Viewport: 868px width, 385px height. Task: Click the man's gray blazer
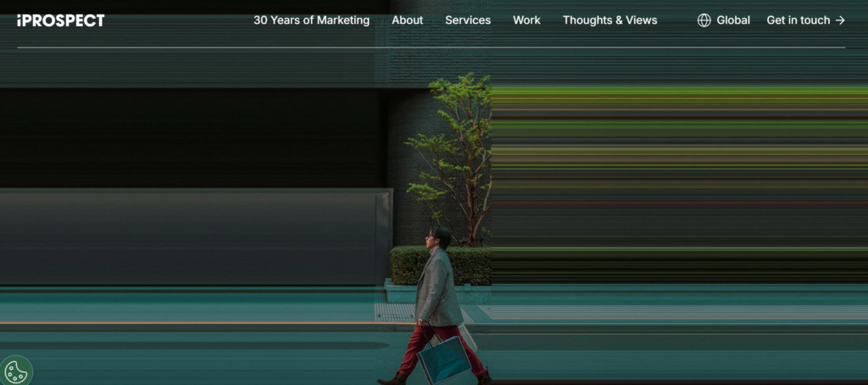click(438, 287)
